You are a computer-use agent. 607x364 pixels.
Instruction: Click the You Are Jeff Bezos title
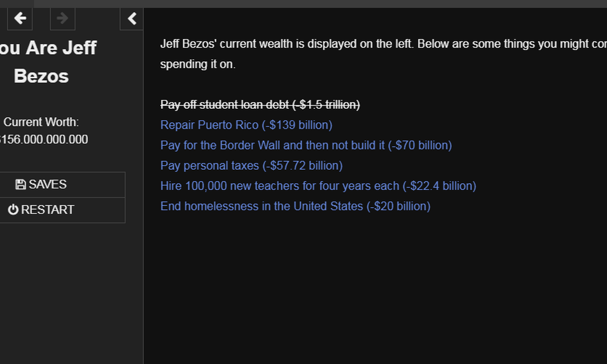(48, 48)
